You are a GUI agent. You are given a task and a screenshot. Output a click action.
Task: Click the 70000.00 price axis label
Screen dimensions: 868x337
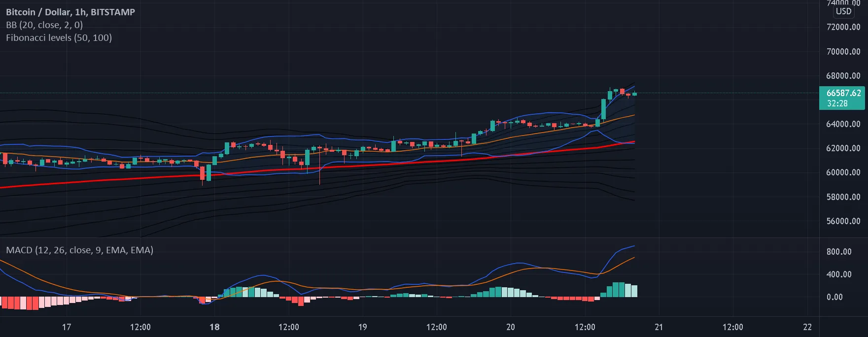pos(843,51)
